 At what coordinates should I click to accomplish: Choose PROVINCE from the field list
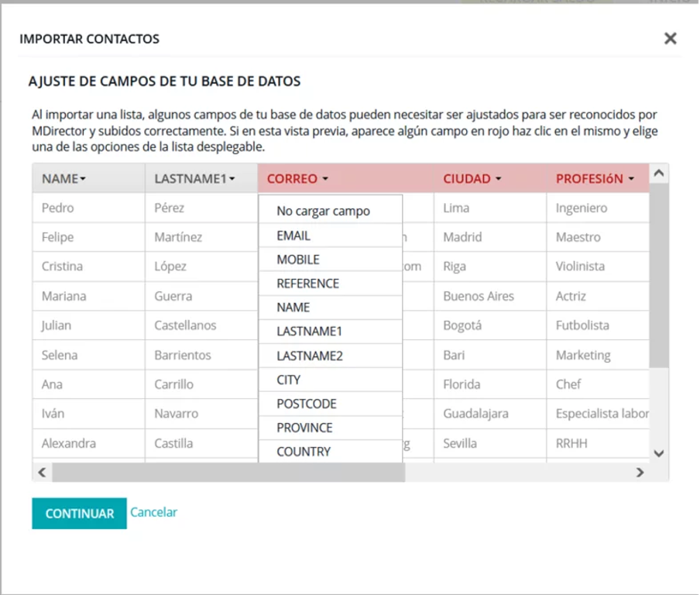[331, 428]
